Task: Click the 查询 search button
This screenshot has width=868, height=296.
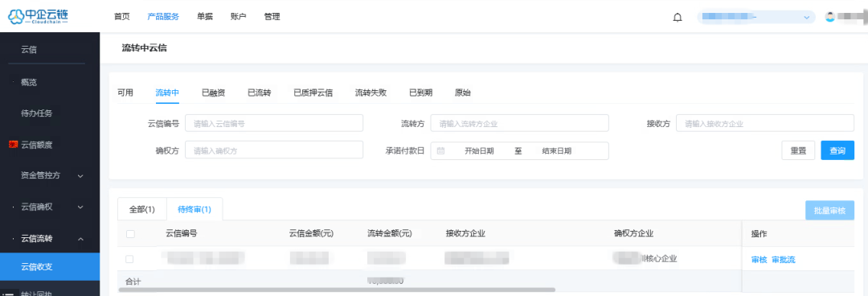Action: point(837,150)
